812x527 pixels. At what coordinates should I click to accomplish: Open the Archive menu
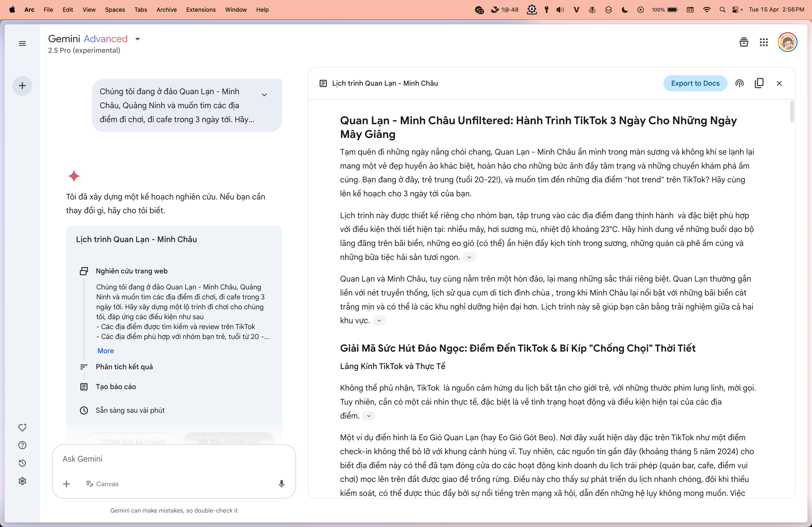point(166,9)
